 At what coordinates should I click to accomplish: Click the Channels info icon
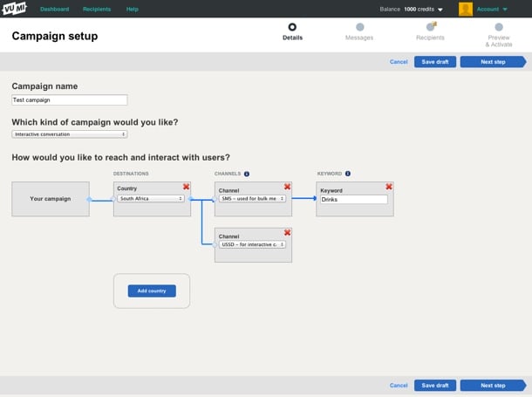[x=247, y=174]
